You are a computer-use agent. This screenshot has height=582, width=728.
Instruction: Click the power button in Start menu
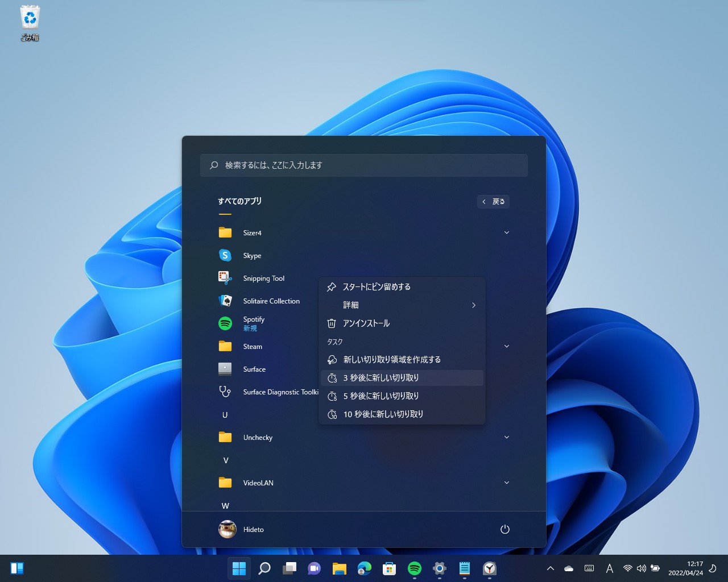(504, 529)
